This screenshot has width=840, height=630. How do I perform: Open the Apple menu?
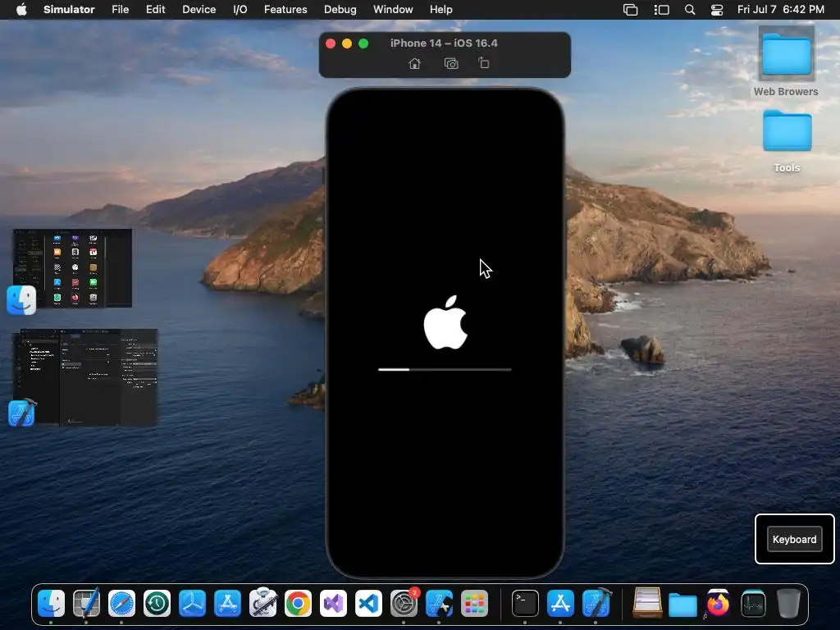(21, 10)
